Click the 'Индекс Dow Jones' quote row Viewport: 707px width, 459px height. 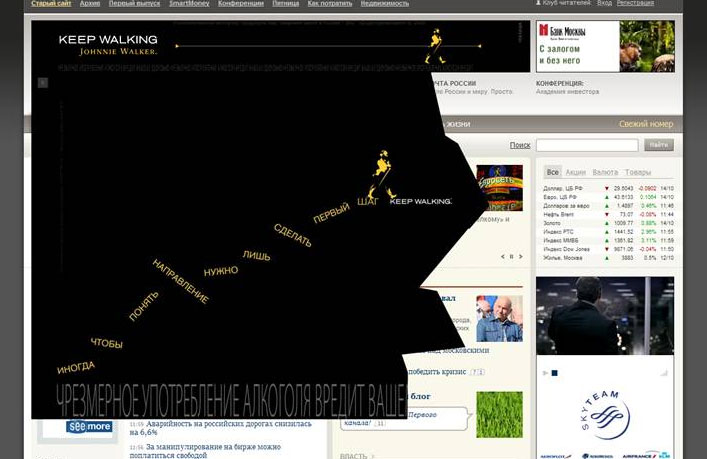tap(608, 249)
